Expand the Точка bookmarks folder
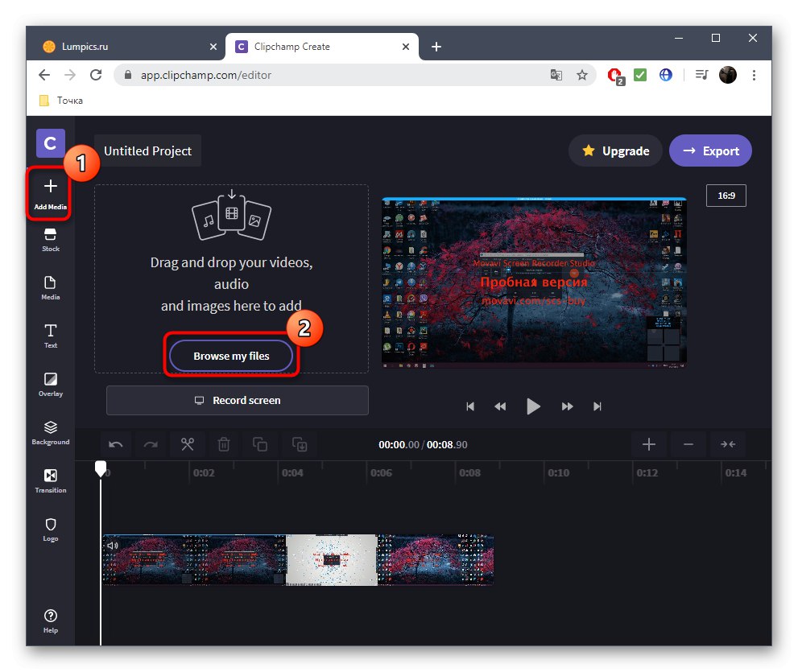The image size is (798, 672). [x=60, y=100]
